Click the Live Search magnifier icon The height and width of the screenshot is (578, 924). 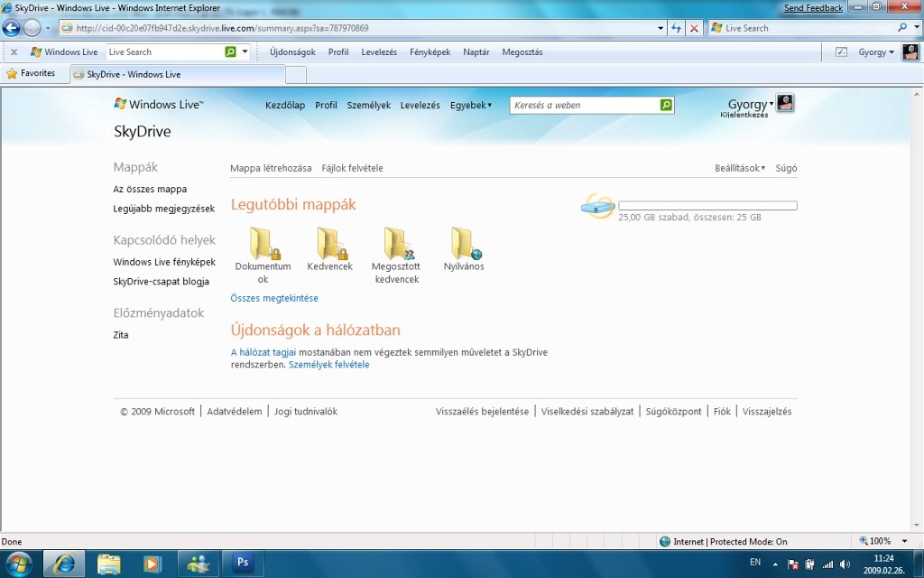tap(901, 28)
